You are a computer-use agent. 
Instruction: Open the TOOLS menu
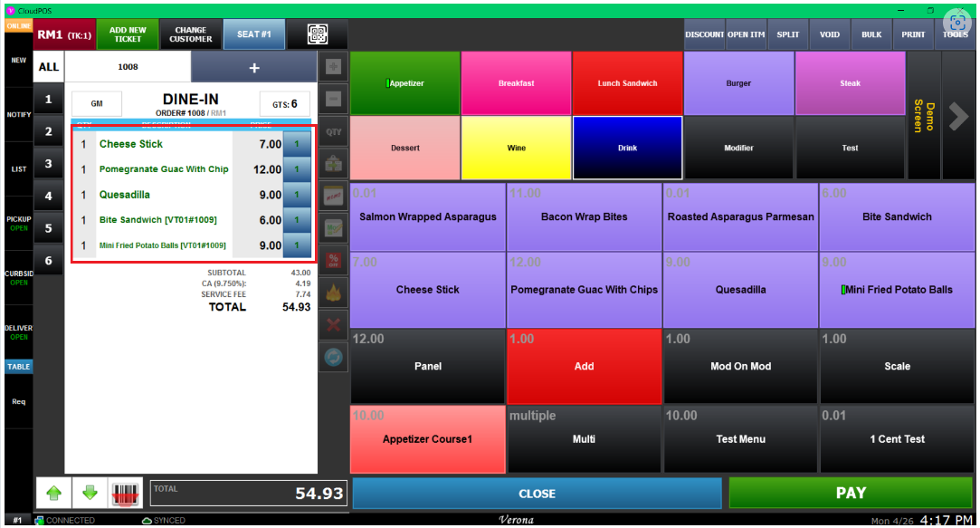pyautogui.click(x=956, y=34)
